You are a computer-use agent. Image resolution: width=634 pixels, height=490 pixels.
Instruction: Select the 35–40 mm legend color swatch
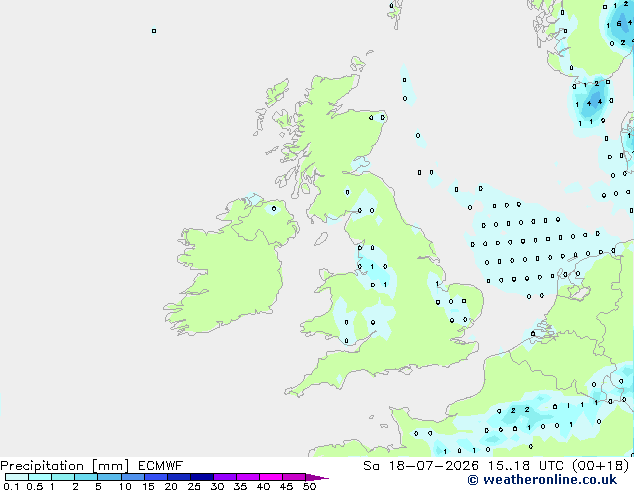pyautogui.click(x=248, y=477)
